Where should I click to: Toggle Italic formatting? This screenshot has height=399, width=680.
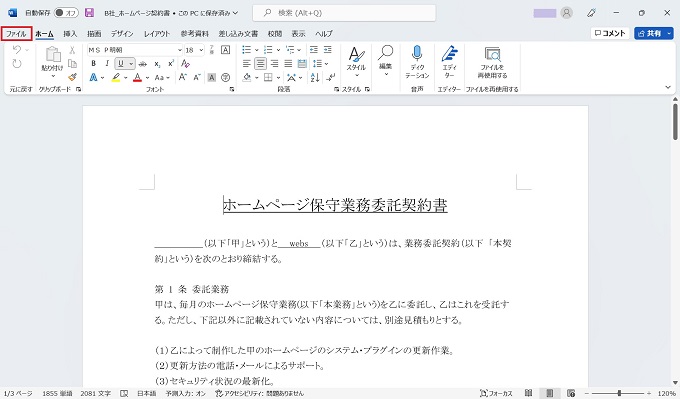click(x=107, y=64)
